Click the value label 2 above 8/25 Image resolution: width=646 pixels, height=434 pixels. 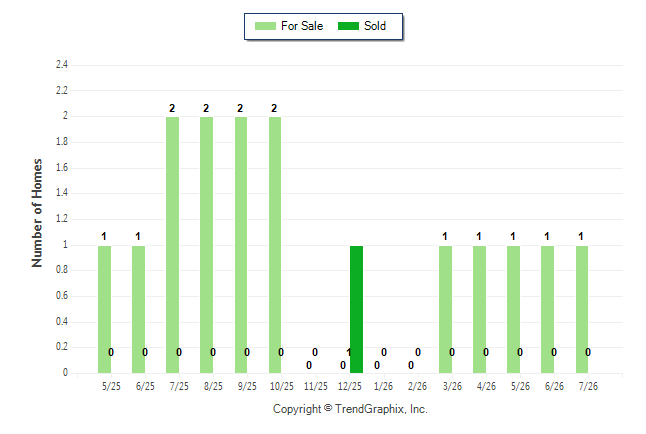tap(206, 108)
